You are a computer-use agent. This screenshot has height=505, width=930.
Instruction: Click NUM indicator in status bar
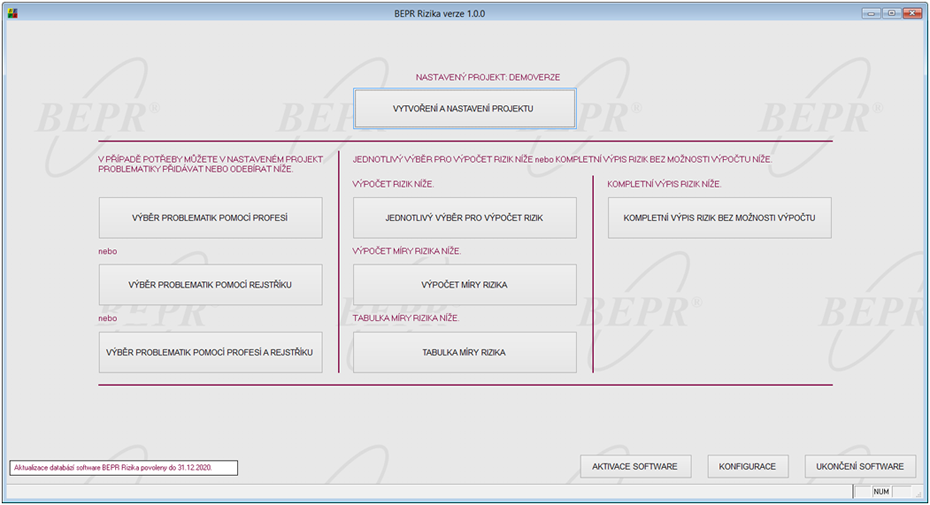point(881,491)
